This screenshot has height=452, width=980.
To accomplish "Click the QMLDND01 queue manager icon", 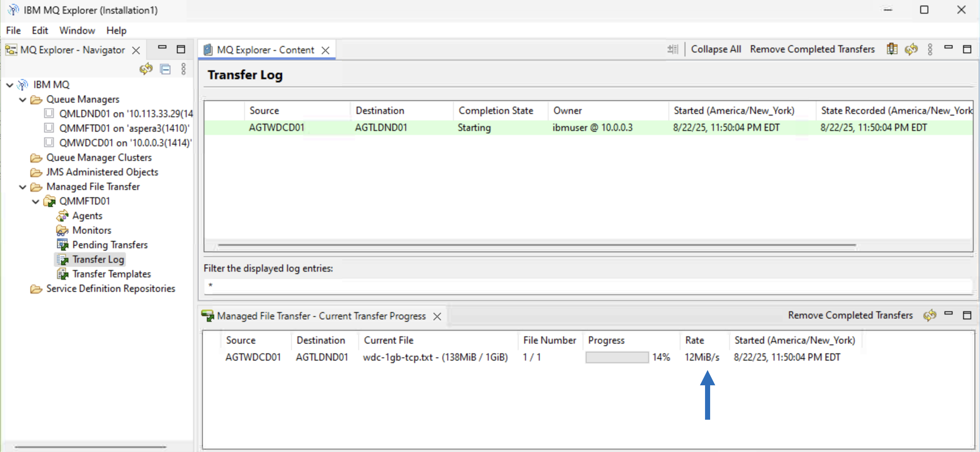I will coord(49,113).
